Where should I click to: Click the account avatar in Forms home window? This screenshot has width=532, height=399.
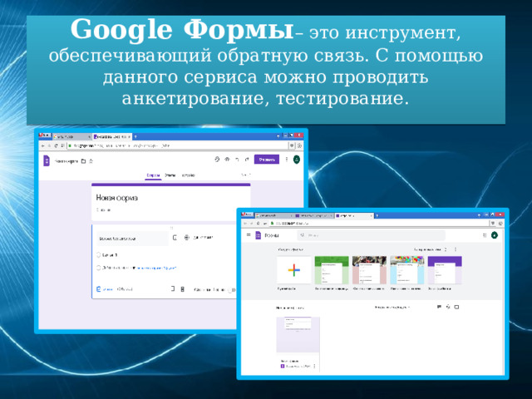[495, 234]
